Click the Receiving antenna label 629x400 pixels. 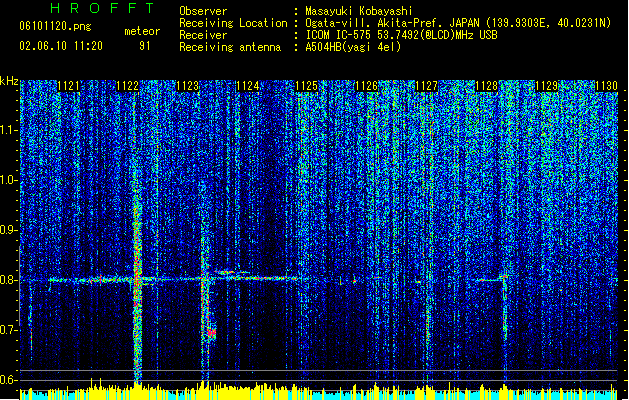click(x=230, y=47)
